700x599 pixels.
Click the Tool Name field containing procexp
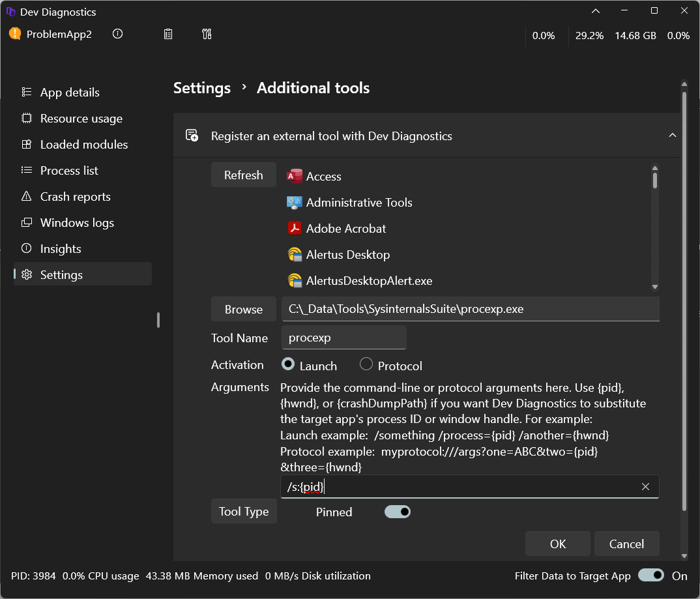343,338
